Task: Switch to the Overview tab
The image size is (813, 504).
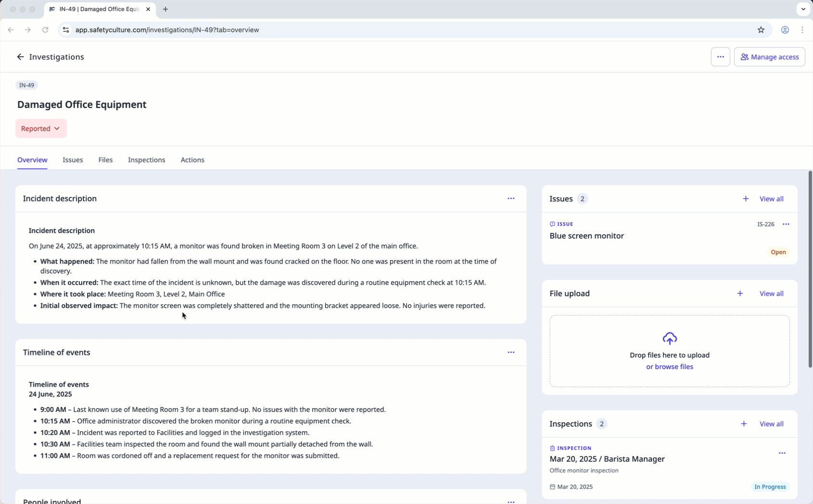Action: (x=32, y=160)
